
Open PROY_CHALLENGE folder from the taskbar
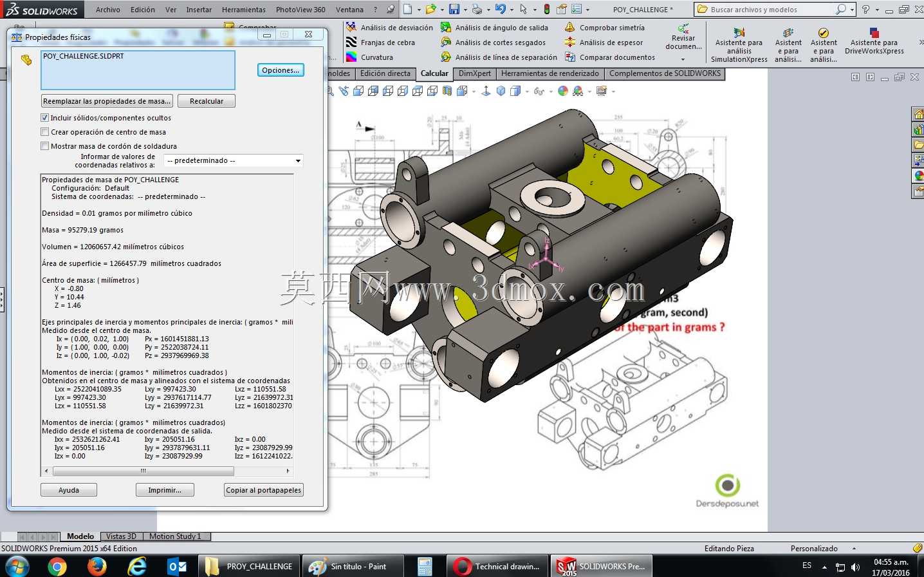pos(250,566)
